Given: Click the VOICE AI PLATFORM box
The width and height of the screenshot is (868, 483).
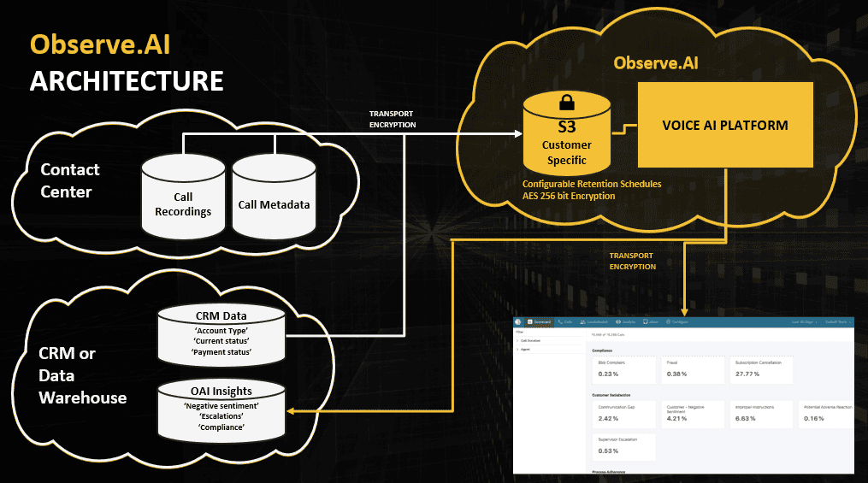Looking at the screenshot, I should [x=725, y=125].
